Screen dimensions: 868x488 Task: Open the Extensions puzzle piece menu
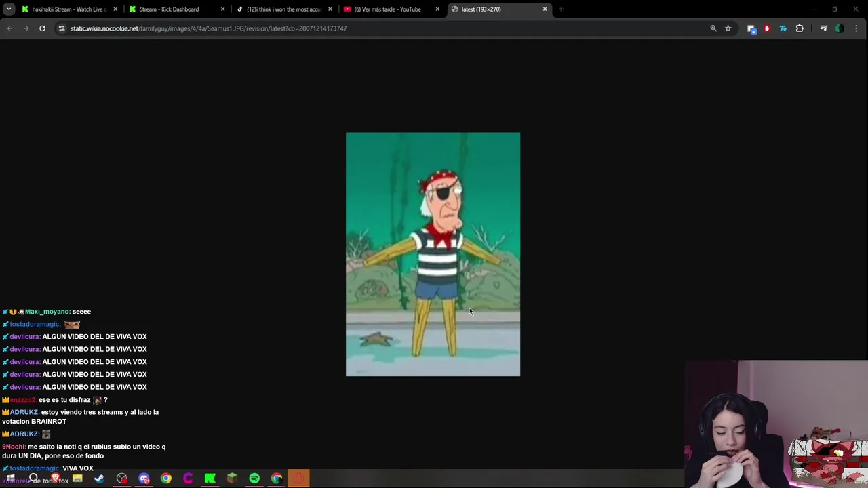[800, 28]
